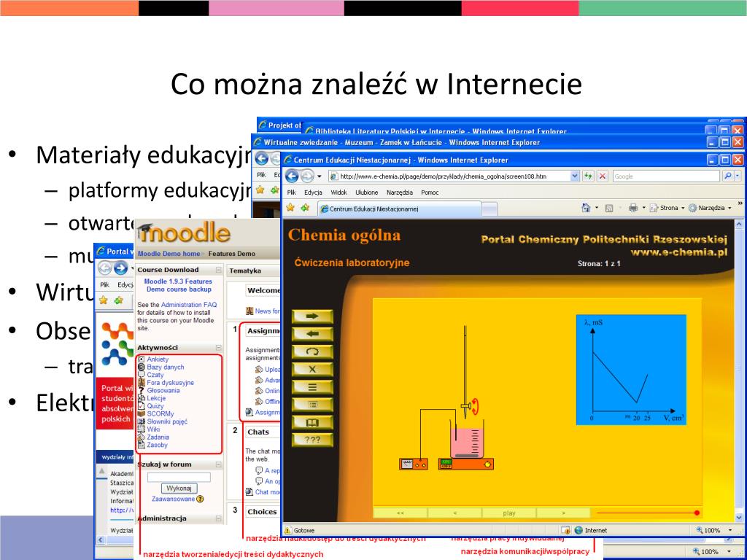Click the IE address bar URL field
The height and width of the screenshot is (560, 747).
[454, 176]
